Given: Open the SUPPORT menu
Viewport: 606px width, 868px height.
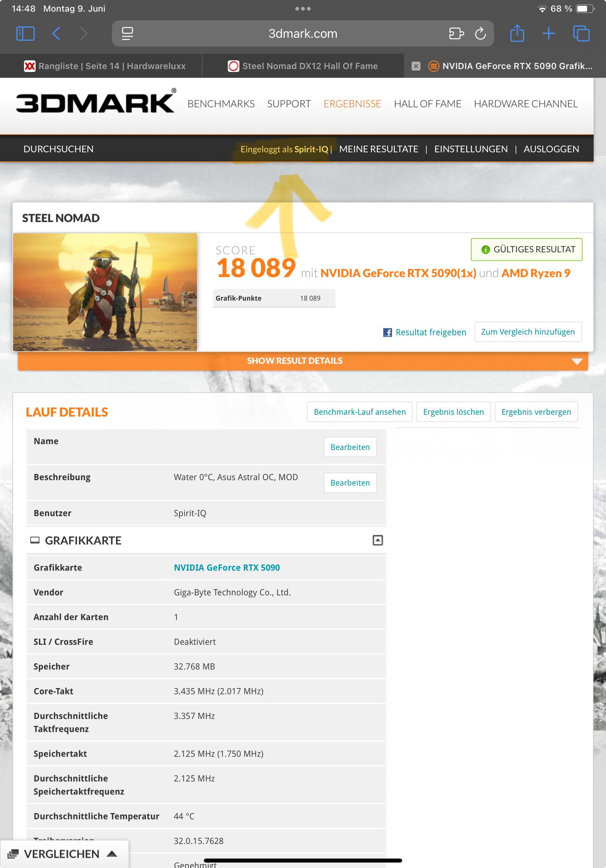Looking at the screenshot, I should click(288, 104).
